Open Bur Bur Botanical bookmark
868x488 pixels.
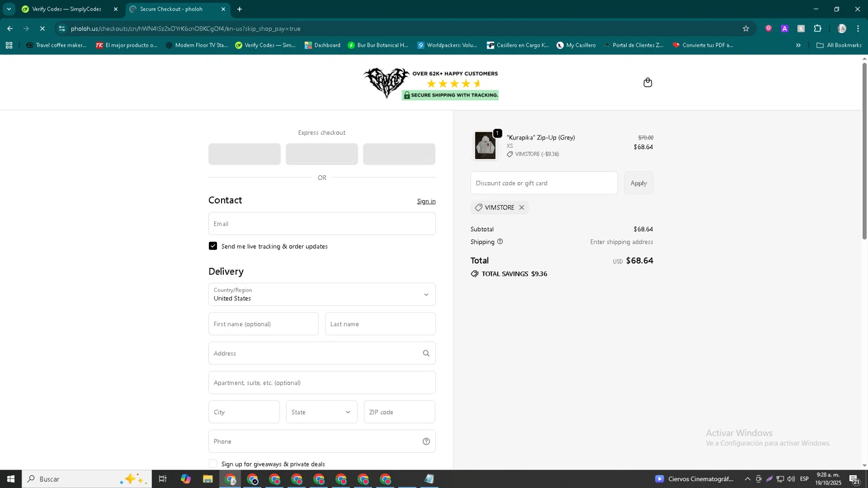[x=378, y=45]
